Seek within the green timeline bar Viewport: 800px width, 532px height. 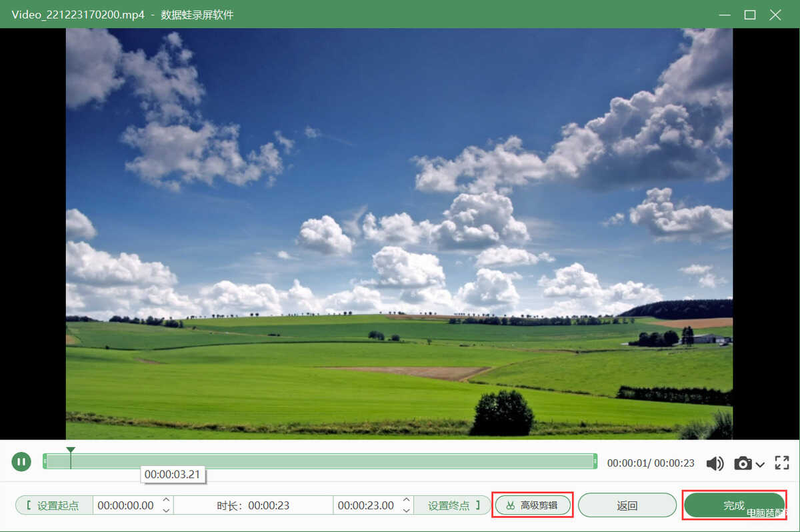point(320,461)
